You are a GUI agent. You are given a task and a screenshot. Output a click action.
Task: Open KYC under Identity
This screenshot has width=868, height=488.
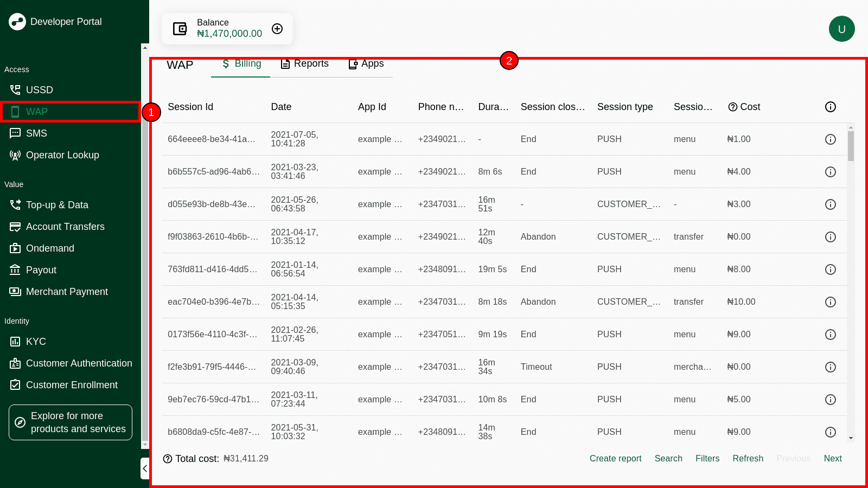click(36, 342)
